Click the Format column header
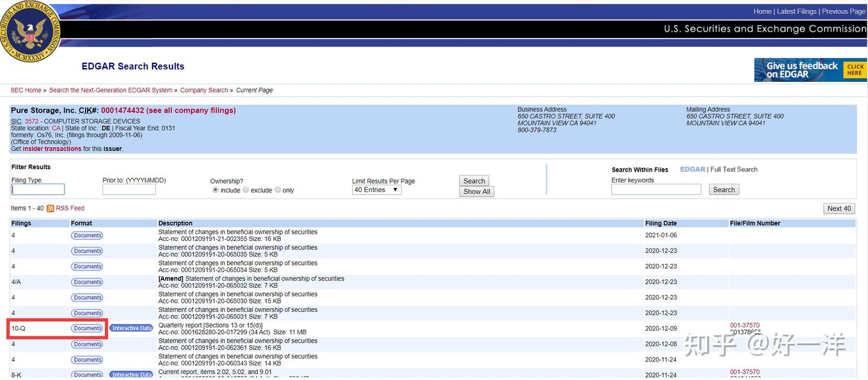 [x=81, y=223]
